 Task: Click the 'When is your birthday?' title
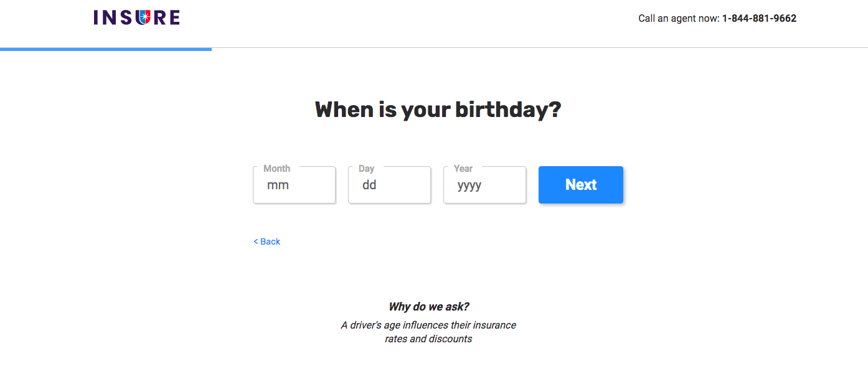(x=437, y=110)
